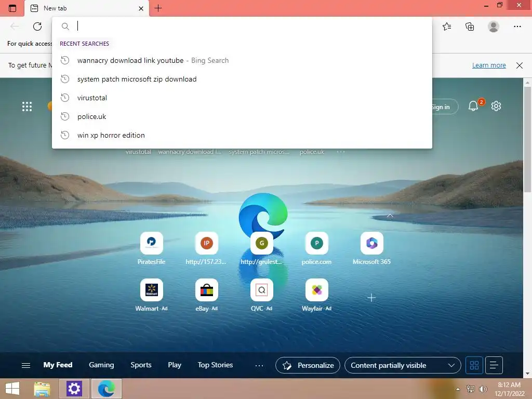532x399 pixels.
Task: Follow the Learn more link
Action: coord(489,65)
